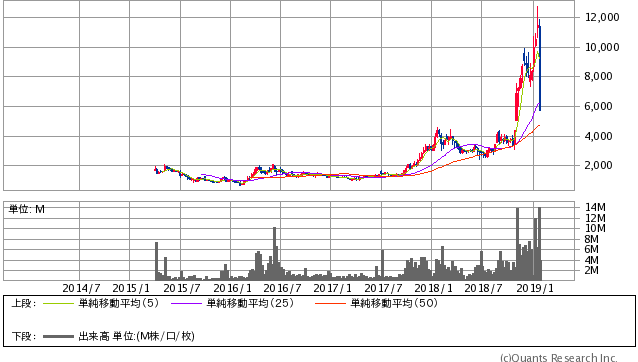Click the (c)Quants Research Inc. credit

[x=558, y=358]
